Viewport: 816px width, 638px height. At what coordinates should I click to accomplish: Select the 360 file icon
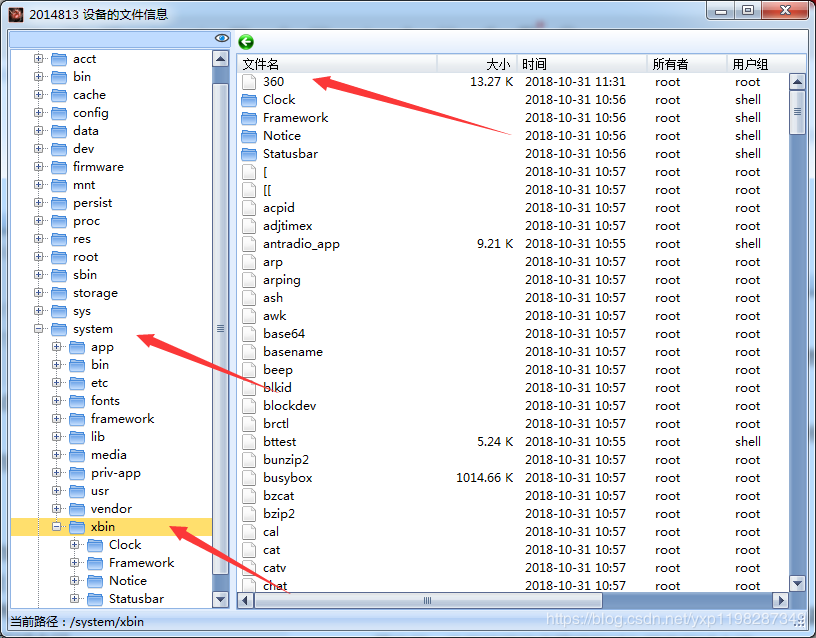point(249,82)
